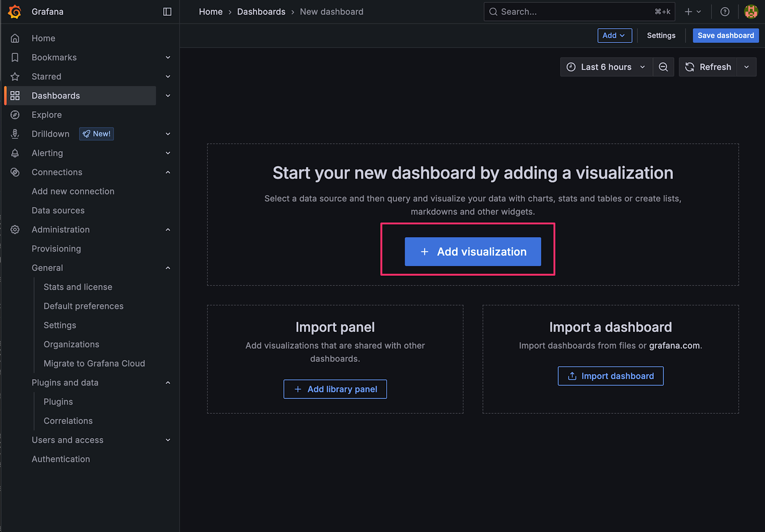
Task: Click the magnifier icon in search bar
Action: coord(493,12)
